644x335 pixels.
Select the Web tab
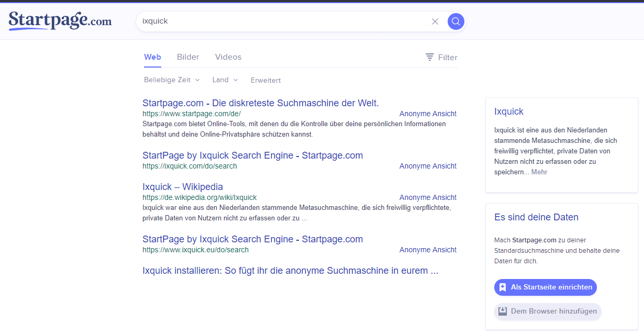pos(152,57)
